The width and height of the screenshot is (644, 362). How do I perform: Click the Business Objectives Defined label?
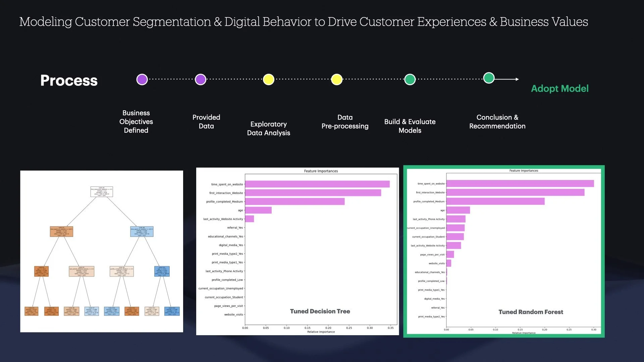click(136, 122)
